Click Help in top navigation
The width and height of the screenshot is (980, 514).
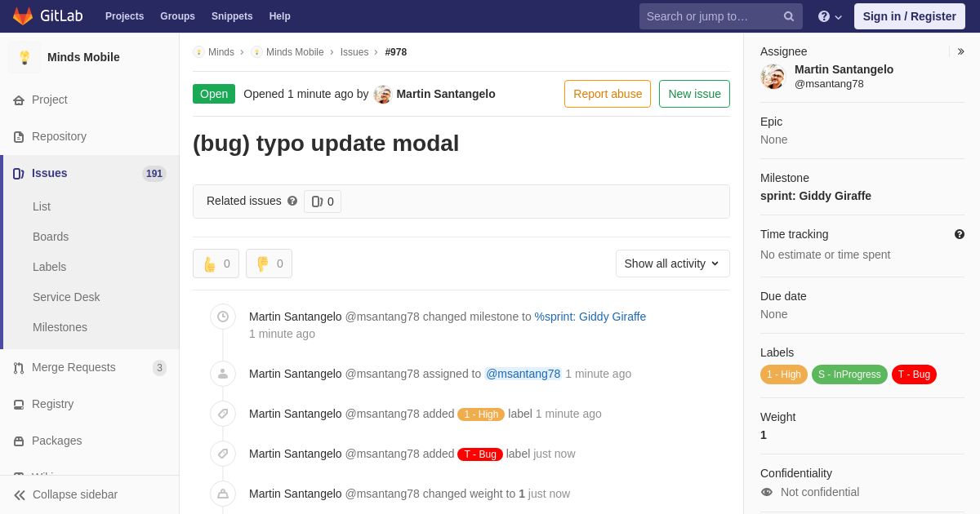point(280,16)
